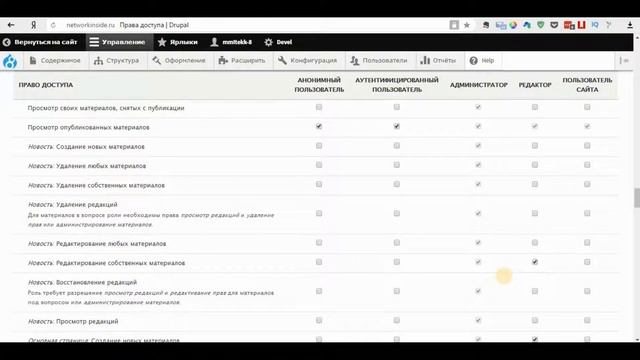640x360 pixels.
Task: Click the IQ extension icon
Action: 595,25
